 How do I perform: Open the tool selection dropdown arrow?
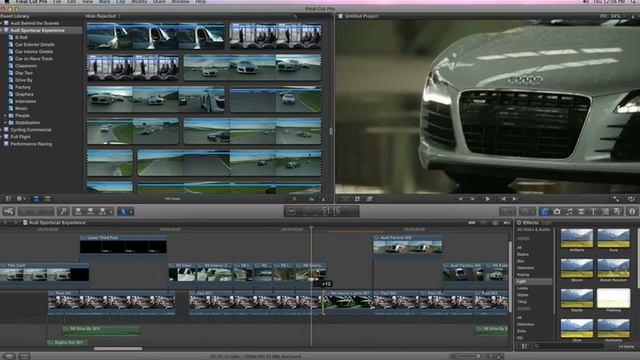click(131, 211)
